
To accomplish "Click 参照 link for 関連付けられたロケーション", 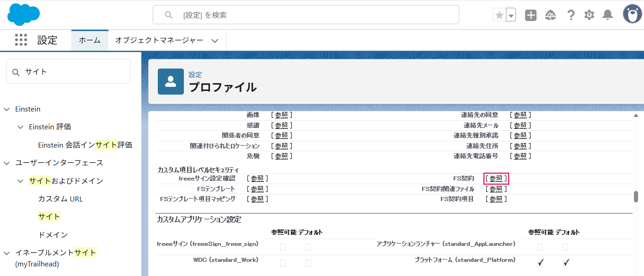I will [281, 146].
